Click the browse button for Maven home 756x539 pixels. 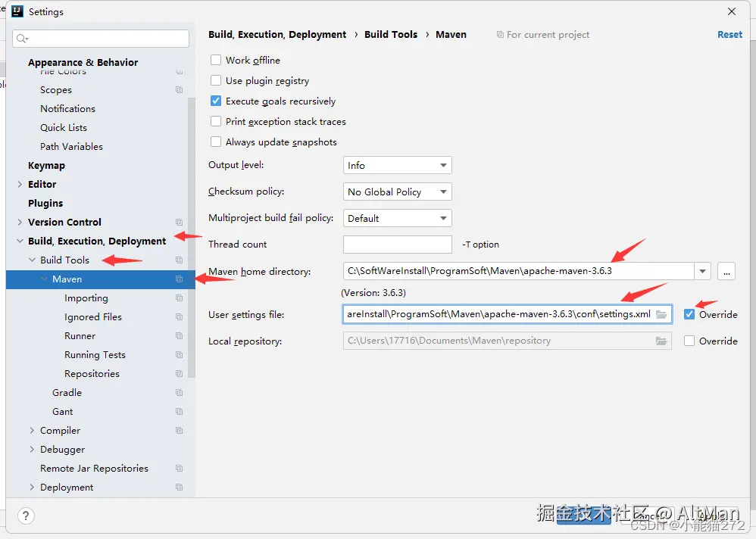(x=726, y=271)
